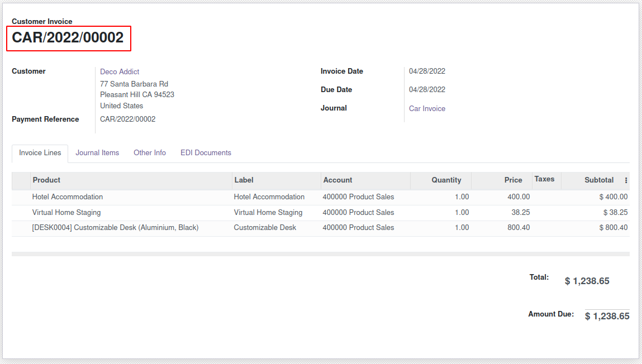
Task: Click the Taxes column header
Action: coord(544,179)
